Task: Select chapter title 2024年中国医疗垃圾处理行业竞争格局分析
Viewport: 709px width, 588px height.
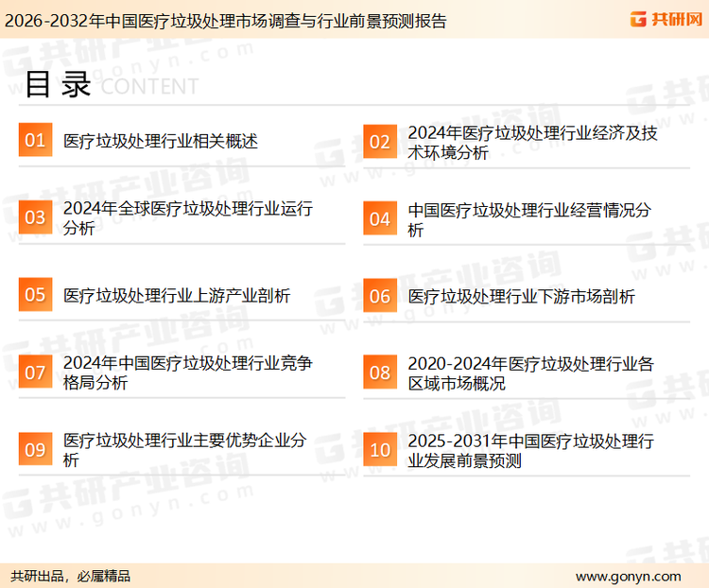Action: point(188,372)
